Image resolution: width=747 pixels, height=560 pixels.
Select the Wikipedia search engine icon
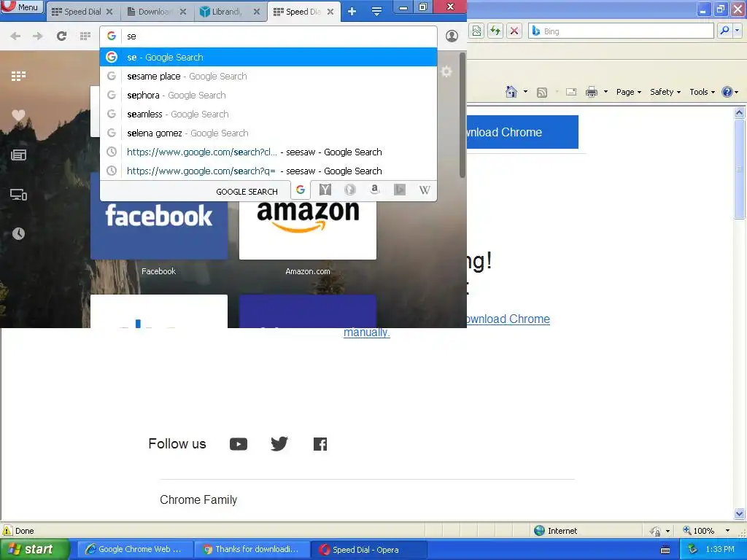[425, 190]
